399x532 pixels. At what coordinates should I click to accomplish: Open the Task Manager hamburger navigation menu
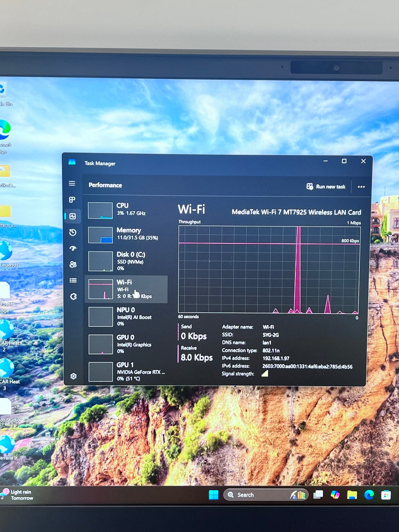pyautogui.click(x=72, y=183)
